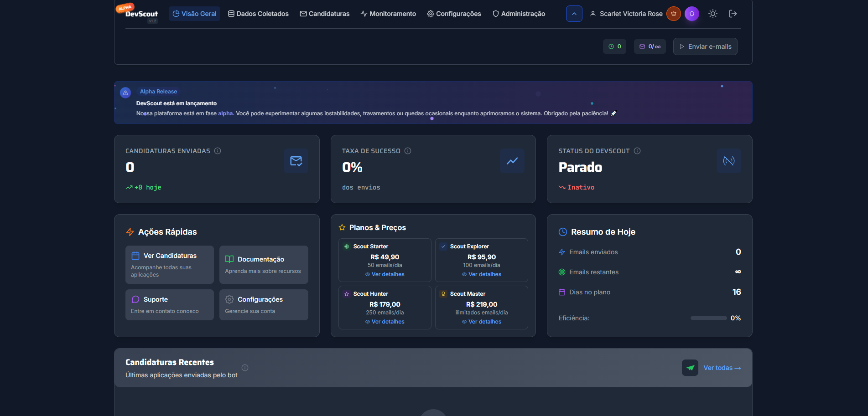Switch to Monitoramento

click(388, 14)
